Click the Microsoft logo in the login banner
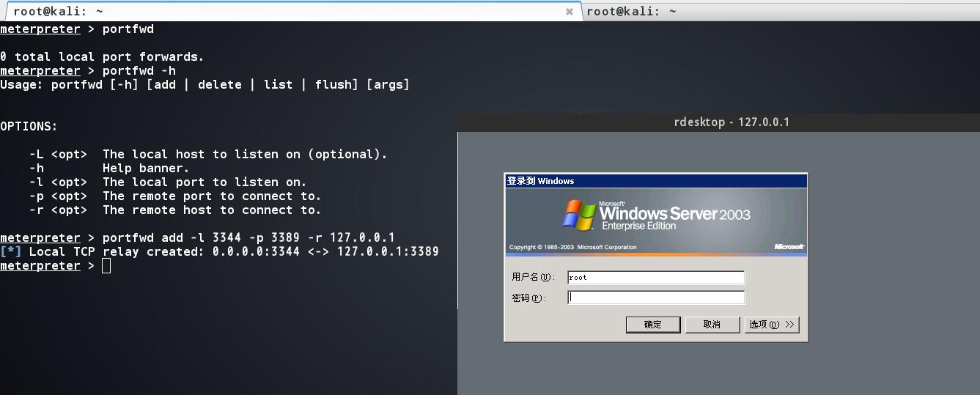Viewport: 980px width, 395px height. point(789,247)
